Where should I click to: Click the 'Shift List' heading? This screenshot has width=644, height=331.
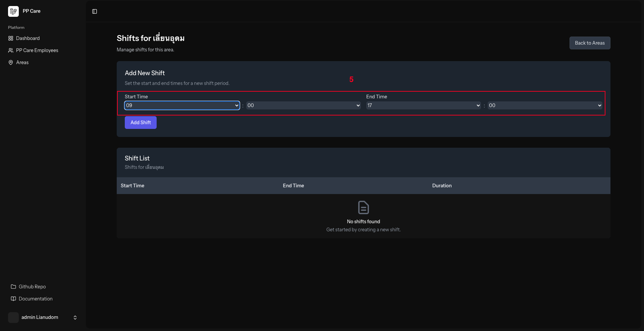pyautogui.click(x=137, y=158)
